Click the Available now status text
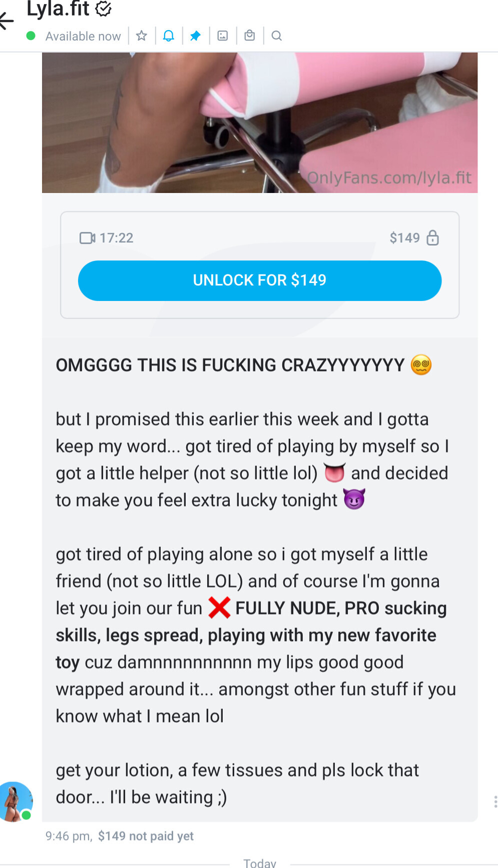This screenshot has width=498, height=868. click(x=83, y=36)
